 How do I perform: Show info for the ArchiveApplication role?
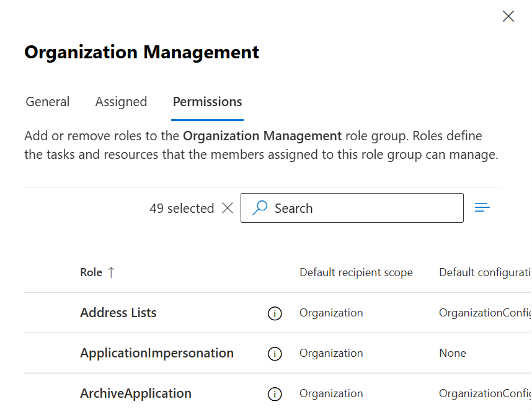pos(275,394)
